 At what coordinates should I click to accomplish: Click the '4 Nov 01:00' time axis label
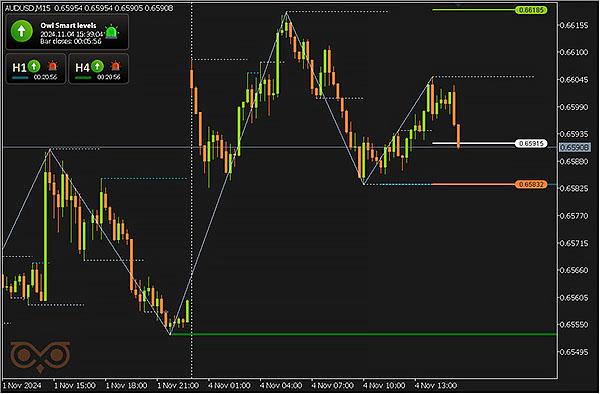click(229, 386)
